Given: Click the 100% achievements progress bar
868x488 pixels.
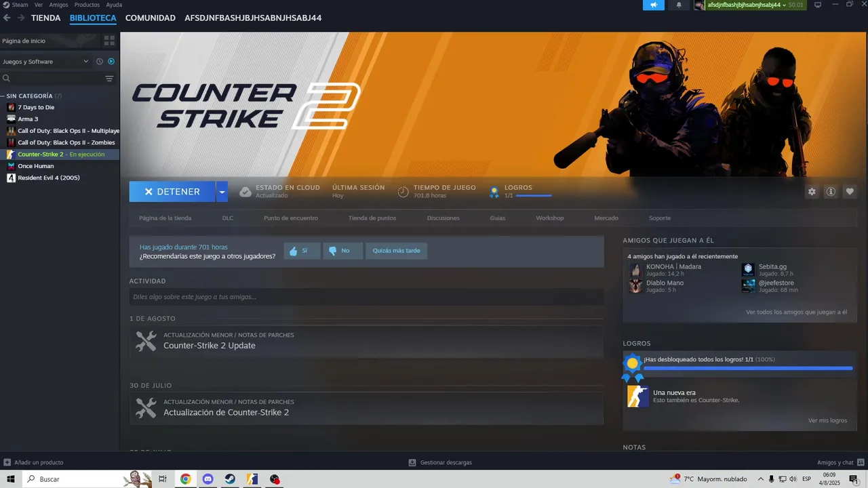Looking at the screenshot, I should [748, 368].
